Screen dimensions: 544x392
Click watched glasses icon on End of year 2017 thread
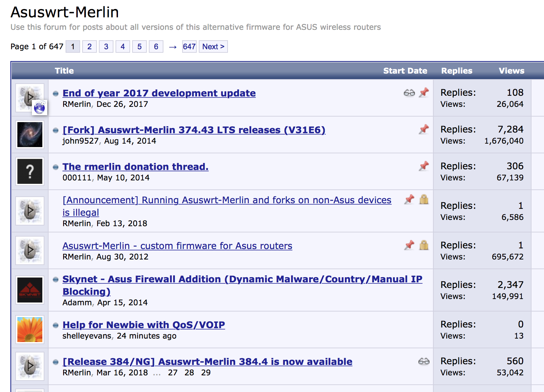[x=409, y=93]
